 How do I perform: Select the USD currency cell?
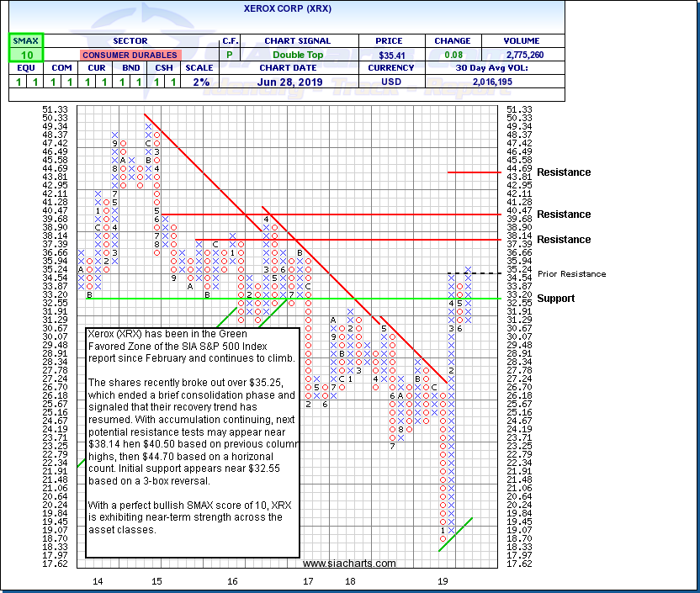point(391,82)
